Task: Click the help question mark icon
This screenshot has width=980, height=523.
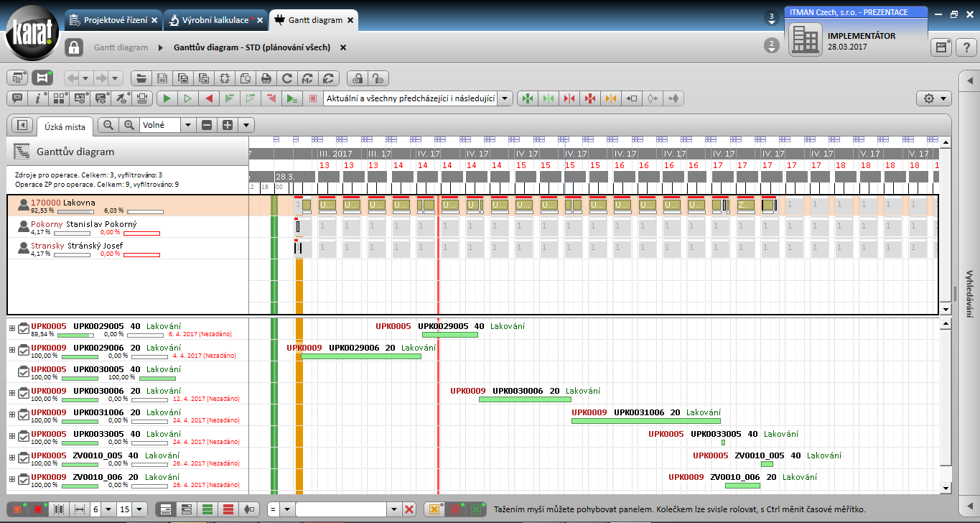Action: 966,47
